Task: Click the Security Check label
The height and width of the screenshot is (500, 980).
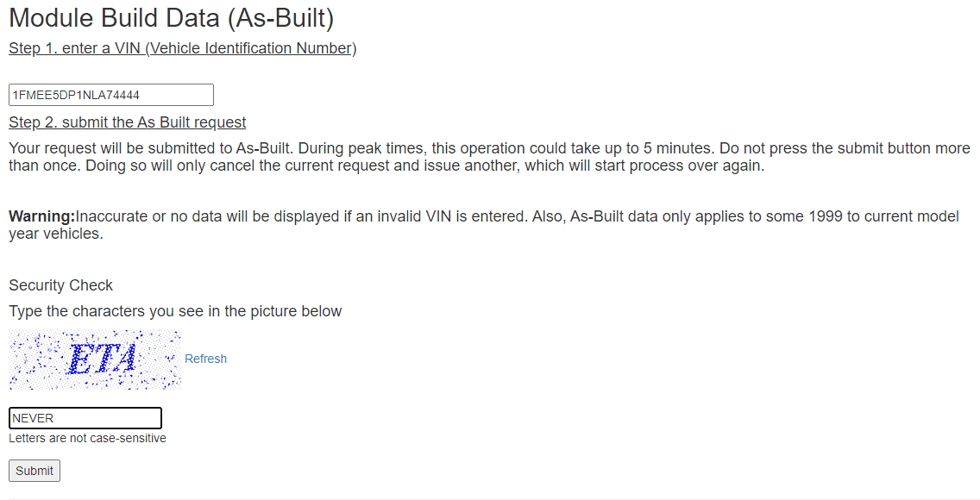Action: 60,285
